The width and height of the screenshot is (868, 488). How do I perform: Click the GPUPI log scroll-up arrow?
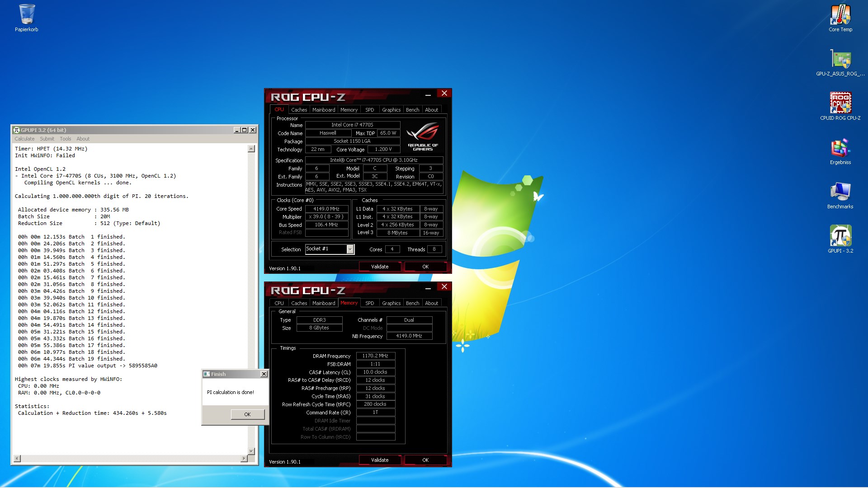pos(251,149)
